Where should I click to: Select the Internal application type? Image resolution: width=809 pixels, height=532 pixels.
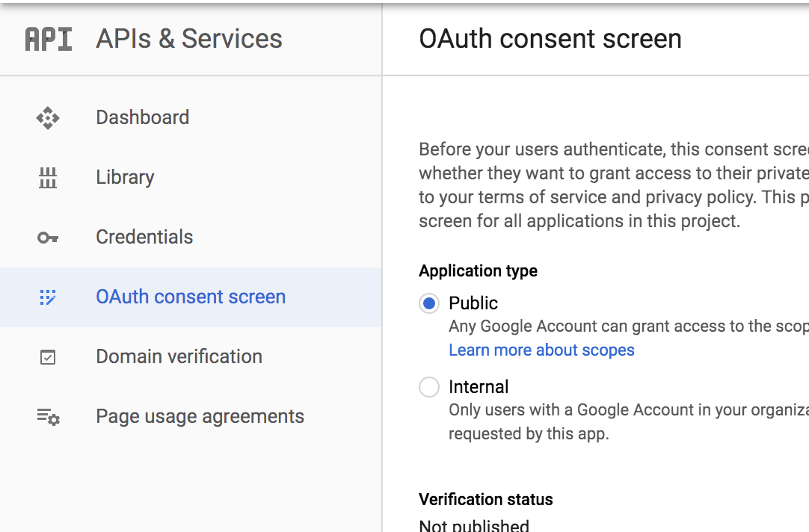tap(429, 387)
